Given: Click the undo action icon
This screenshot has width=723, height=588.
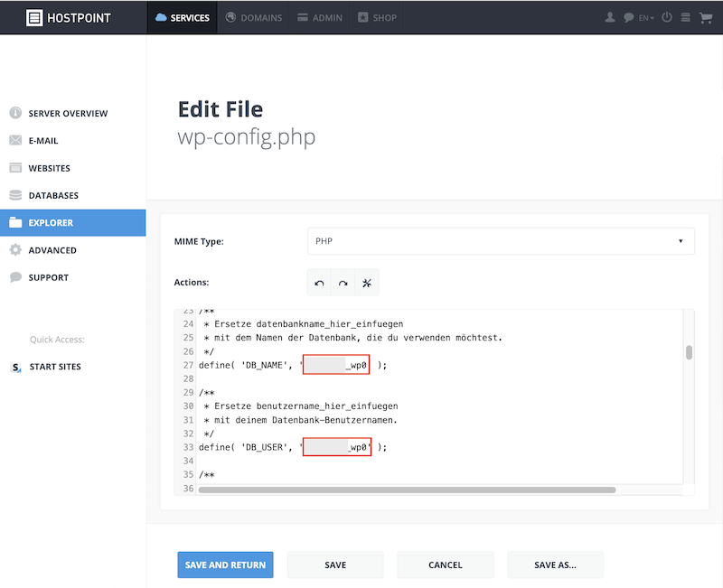Looking at the screenshot, I should (x=319, y=283).
